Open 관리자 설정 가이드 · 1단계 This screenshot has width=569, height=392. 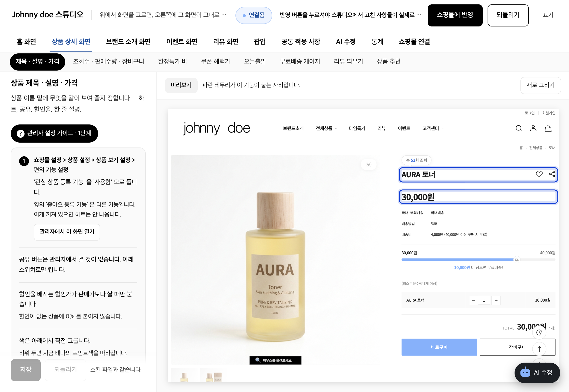click(x=54, y=134)
